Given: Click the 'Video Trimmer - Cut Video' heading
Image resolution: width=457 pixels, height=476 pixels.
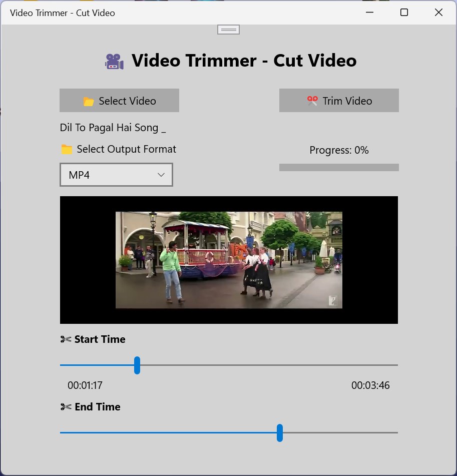Looking at the screenshot, I should (x=244, y=61).
